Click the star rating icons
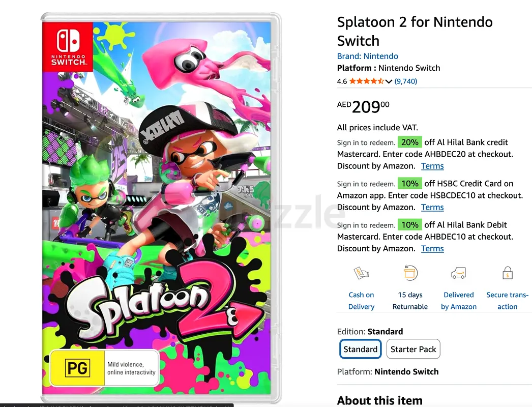532x407 pixels. tap(366, 81)
